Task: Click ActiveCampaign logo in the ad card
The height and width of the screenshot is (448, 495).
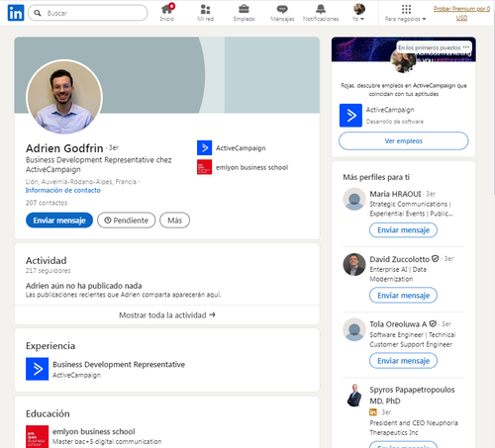Action: point(350,116)
